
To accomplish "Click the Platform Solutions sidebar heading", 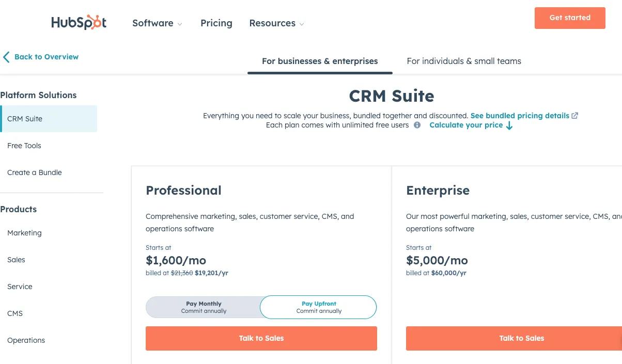I will coord(38,95).
